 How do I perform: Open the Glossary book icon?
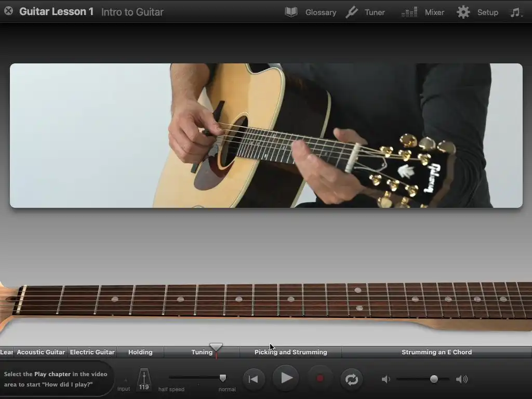[291, 12]
